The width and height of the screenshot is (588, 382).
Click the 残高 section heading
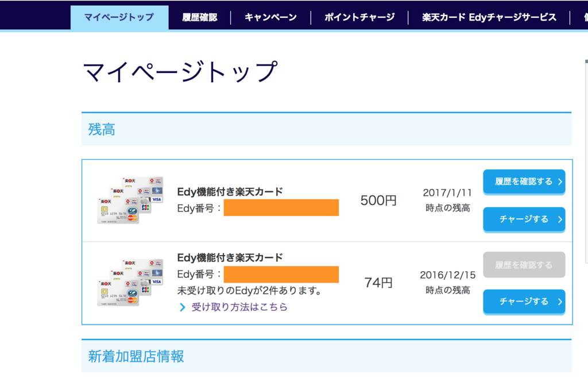click(102, 129)
